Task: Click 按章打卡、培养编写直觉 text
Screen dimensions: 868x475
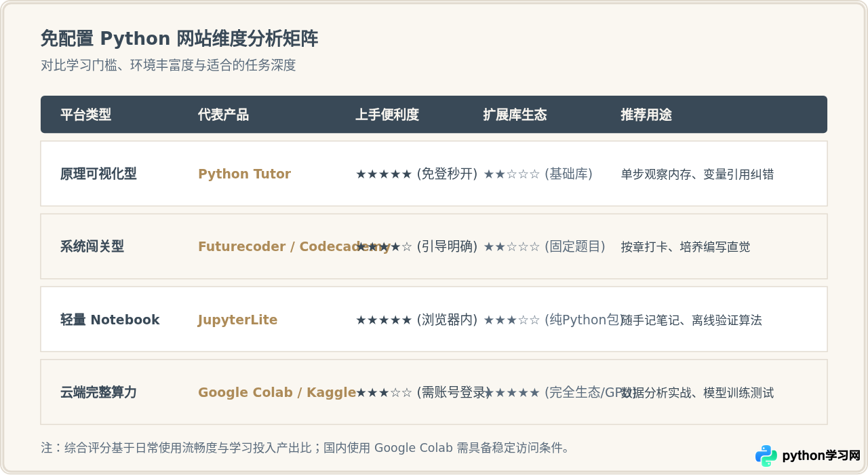Action: [686, 247]
